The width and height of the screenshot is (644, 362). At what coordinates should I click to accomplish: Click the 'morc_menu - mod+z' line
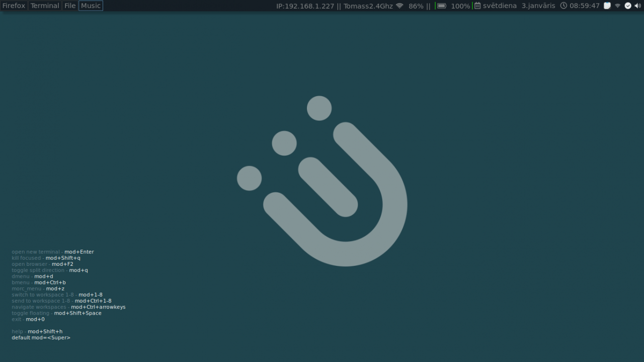(38, 288)
